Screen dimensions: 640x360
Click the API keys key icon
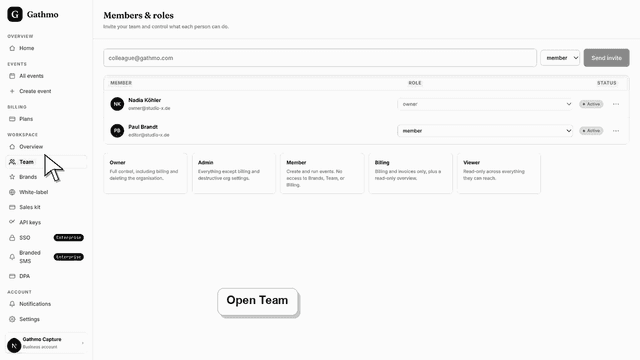click(x=12, y=222)
